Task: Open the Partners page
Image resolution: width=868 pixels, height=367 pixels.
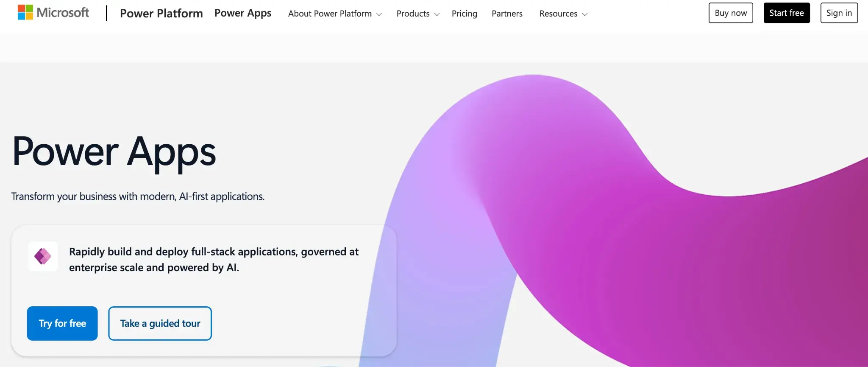Action: tap(507, 14)
